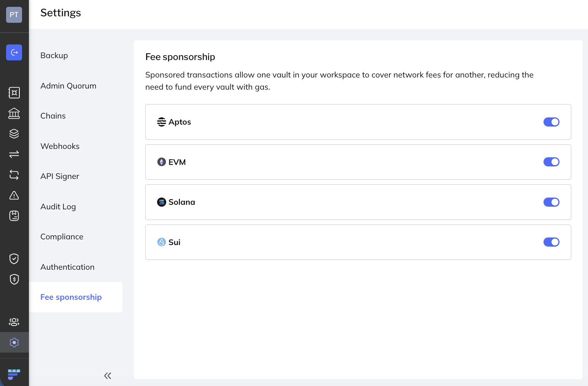The height and width of the screenshot is (386, 588).
Task: Select the stacked layers icon in sidebar
Action: 14,134
